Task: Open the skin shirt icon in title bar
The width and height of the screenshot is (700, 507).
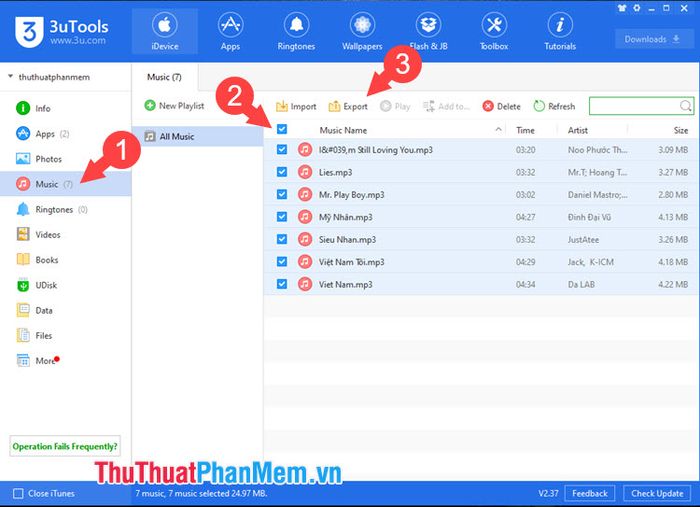Action: pyautogui.click(x=622, y=8)
